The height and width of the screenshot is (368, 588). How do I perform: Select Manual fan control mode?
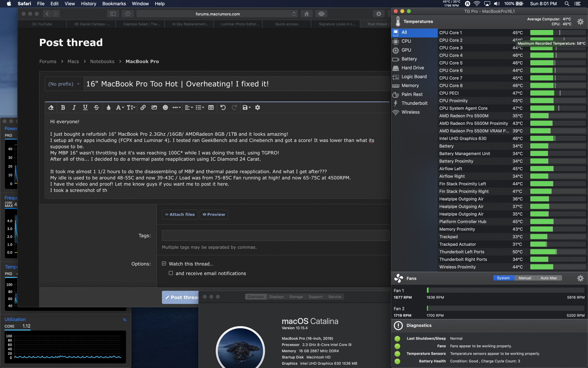click(x=525, y=278)
